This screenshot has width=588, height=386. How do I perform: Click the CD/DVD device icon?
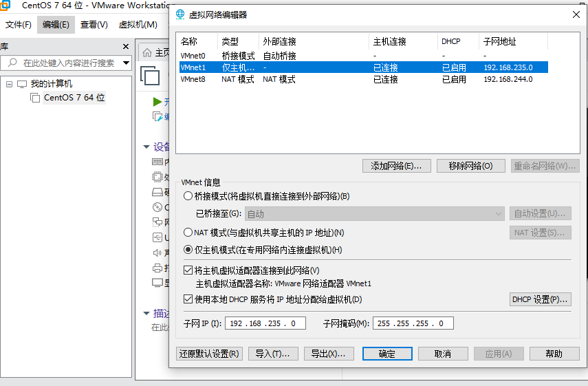pyautogui.click(x=157, y=207)
